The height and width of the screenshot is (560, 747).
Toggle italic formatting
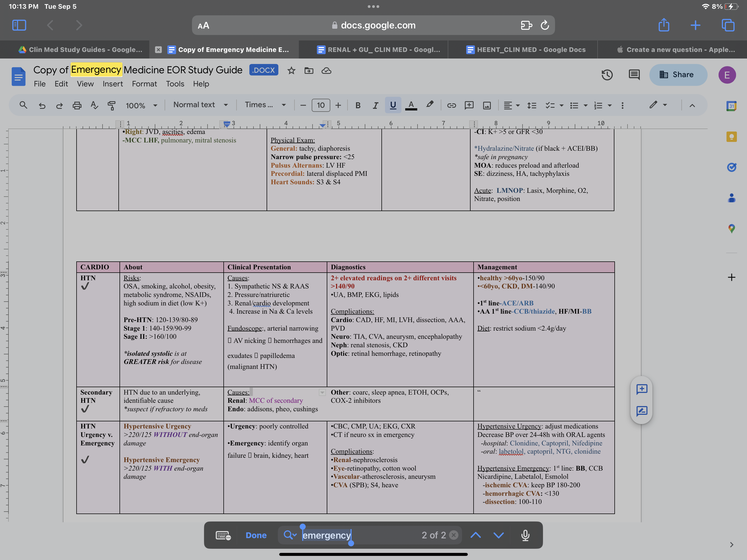375,105
